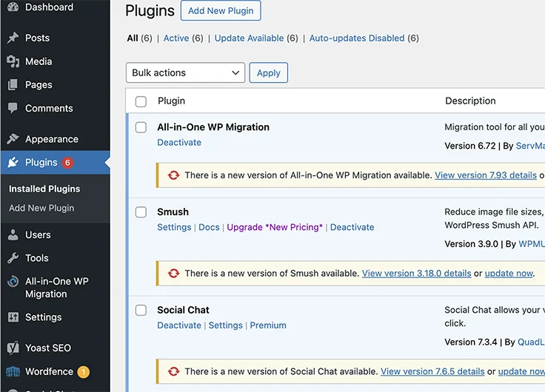
Task: Open the Posts menu
Action: 37,38
